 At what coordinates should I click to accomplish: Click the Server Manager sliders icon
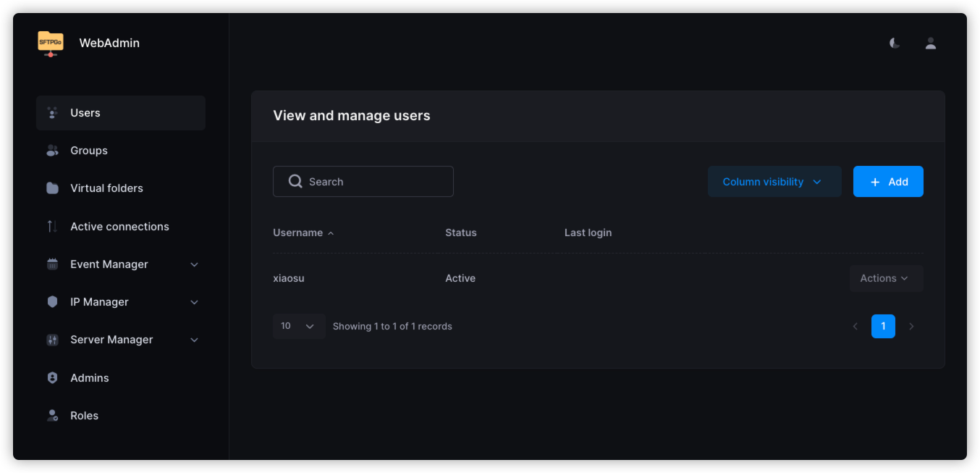point(52,340)
